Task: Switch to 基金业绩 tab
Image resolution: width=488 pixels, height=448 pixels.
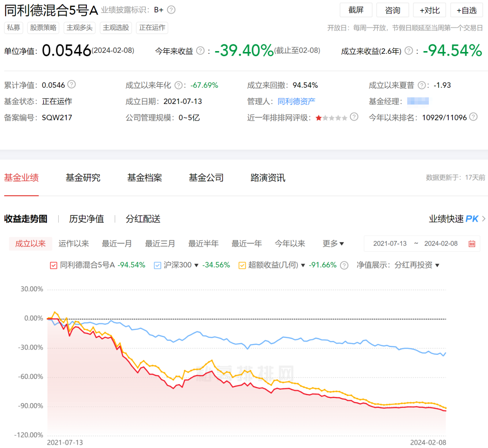Action: 22,178
